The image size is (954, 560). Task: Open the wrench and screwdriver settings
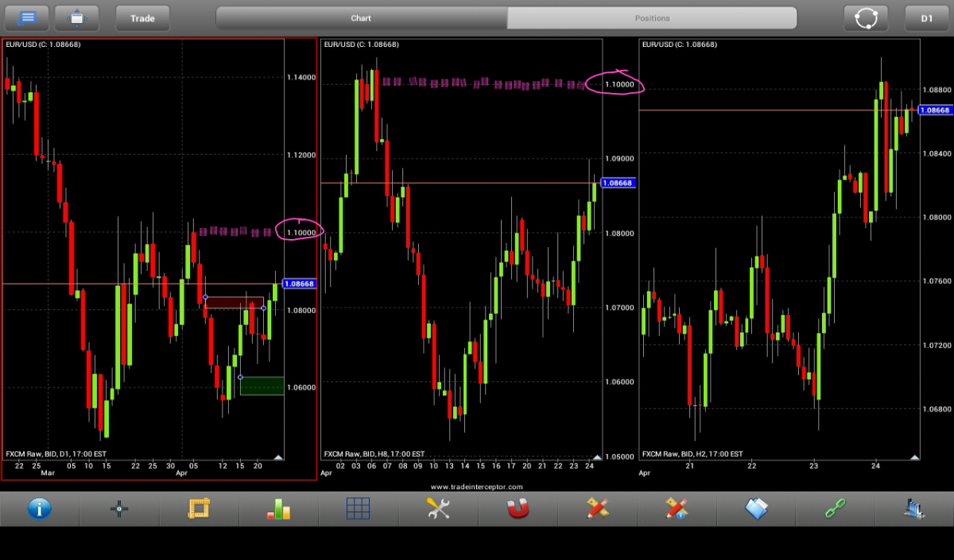438,508
